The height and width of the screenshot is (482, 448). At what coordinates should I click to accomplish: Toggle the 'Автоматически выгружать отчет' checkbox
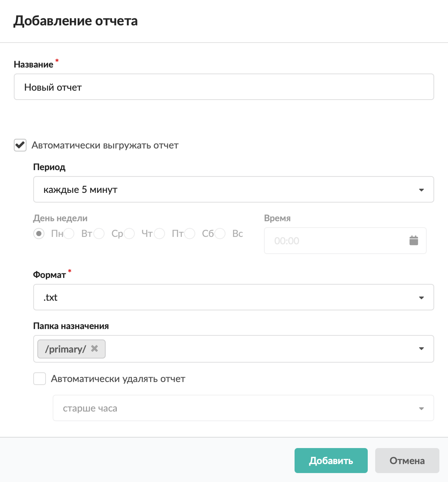20,145
